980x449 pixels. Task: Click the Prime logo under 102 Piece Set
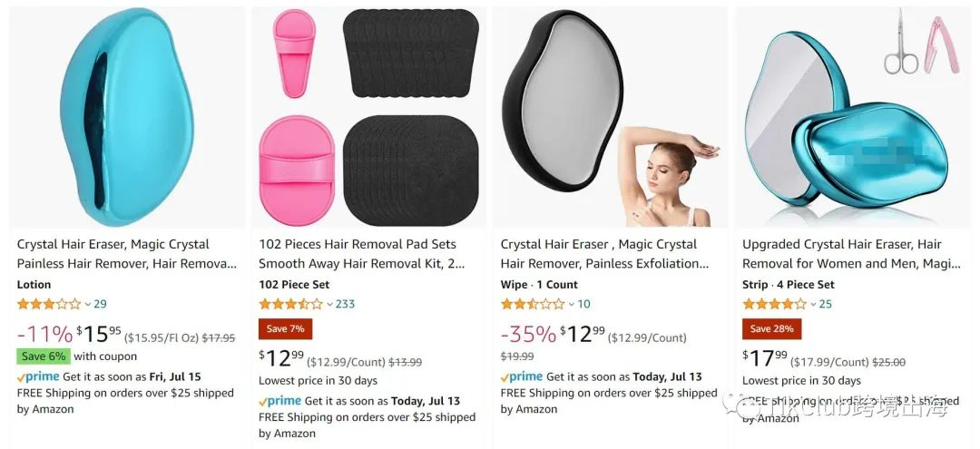coord(280,401)
